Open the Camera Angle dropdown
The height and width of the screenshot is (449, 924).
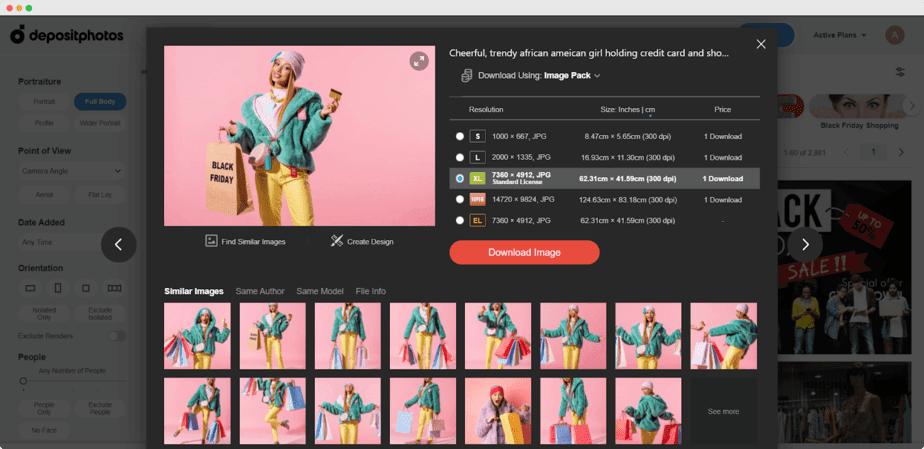pyautogui.click(x=72, y=171)
